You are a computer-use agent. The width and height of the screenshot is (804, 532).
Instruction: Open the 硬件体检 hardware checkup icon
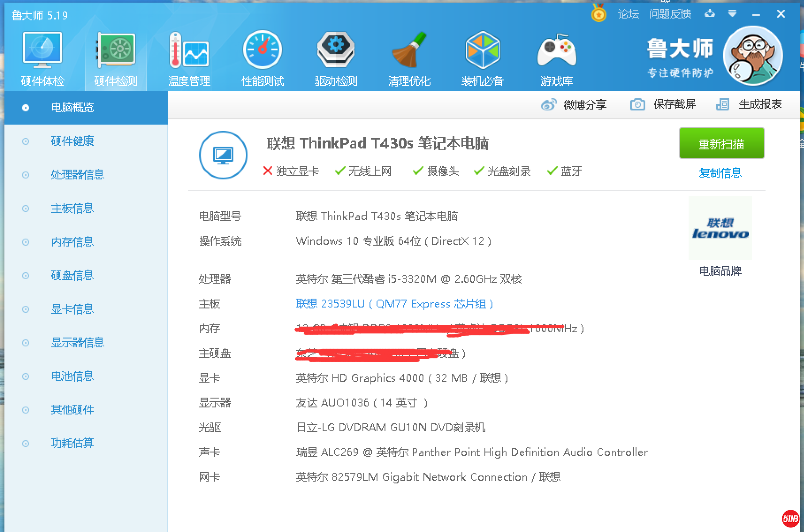42,50
